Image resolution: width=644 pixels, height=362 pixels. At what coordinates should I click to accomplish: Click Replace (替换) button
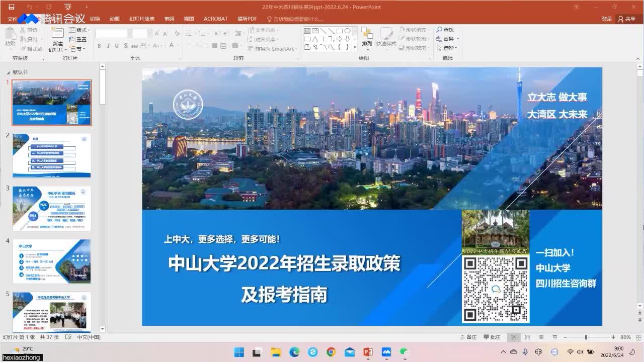tap(447, 39)
